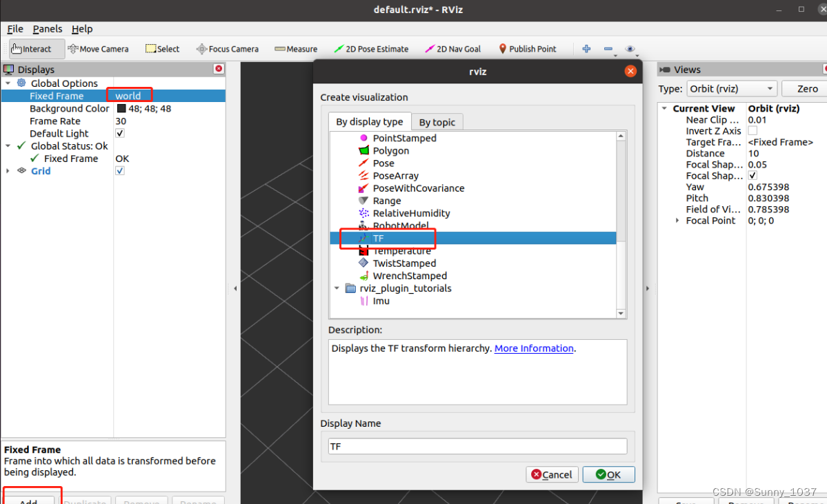Select RobotModel display type
The width and height of the screenshot is (827, 504).
click(400, 225)
